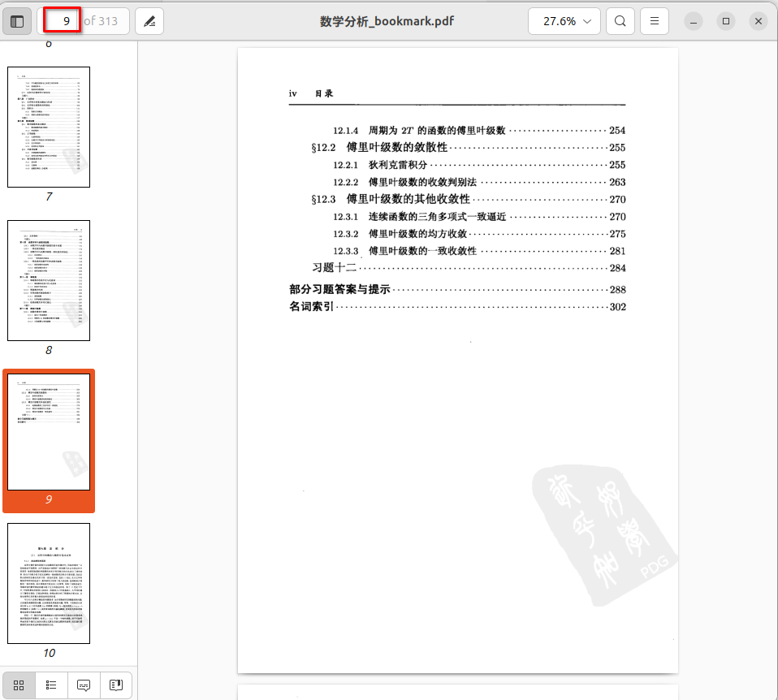Click the §12.2 傅里叶级数的敛散性 entry
The height and width of the screenshot is (700, 778).
379,148
